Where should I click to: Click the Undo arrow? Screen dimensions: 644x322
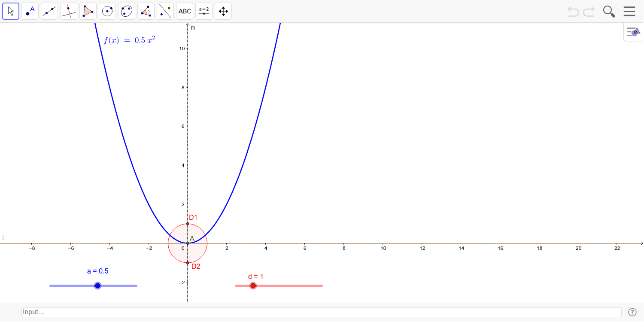pyautogui.click(x=573, y=12)
